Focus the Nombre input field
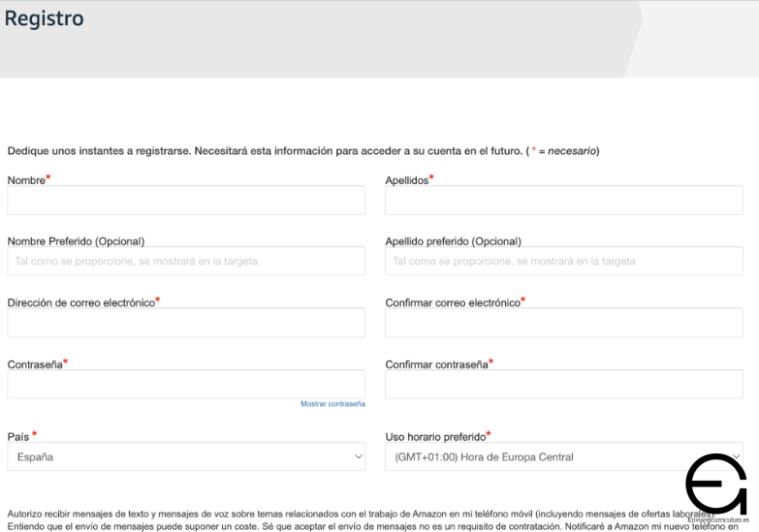This screenshot has height=532, width=759. [x=186, y=201]
